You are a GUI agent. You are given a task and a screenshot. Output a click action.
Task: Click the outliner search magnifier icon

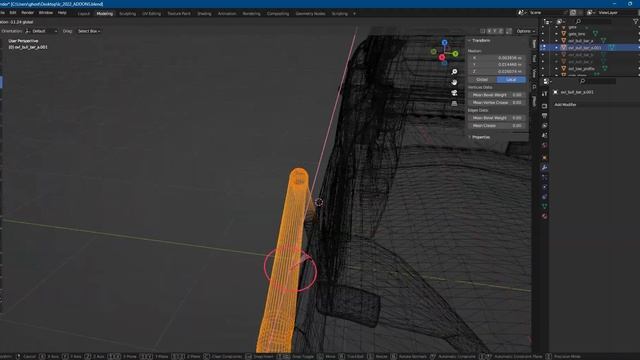[x=578, y=21]
